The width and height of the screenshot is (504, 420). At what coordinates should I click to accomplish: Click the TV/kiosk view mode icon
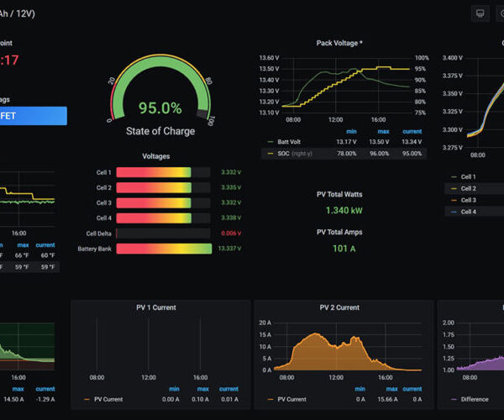click(480, 13)
